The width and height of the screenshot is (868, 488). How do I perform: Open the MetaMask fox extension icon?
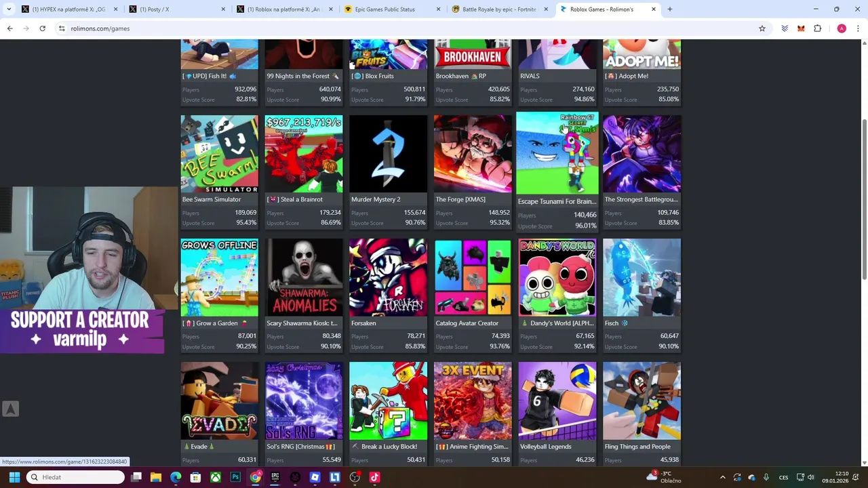pos(801,28)
